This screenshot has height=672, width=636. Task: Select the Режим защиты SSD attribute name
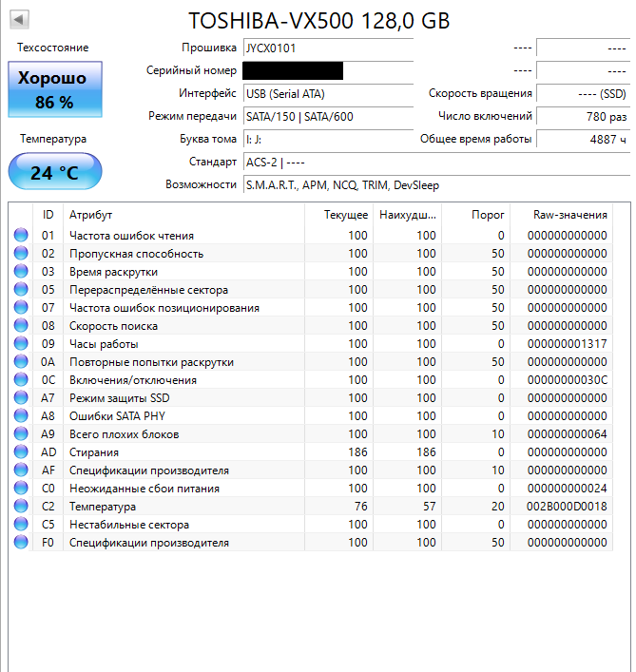(x=120, y=398)
